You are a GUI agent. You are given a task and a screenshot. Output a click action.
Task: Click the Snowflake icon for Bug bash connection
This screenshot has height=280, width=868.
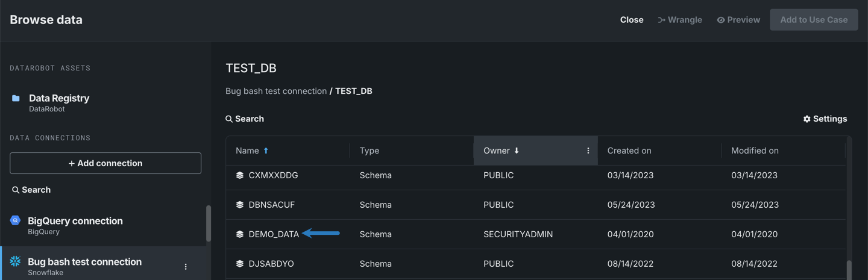15,261
